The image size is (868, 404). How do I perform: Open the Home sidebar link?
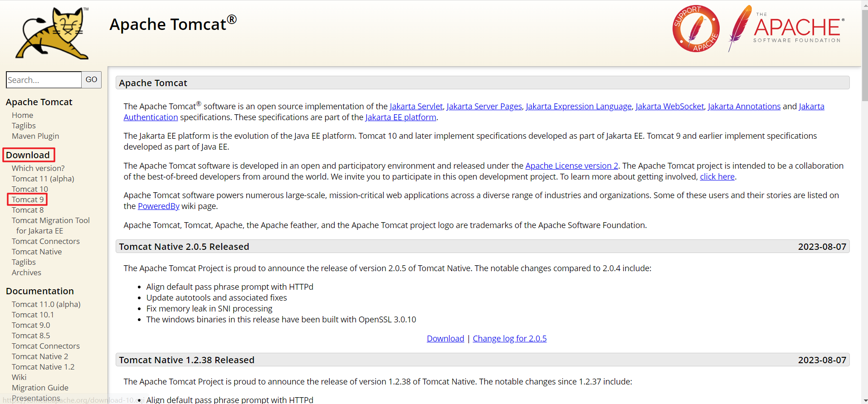pos(23,115)
